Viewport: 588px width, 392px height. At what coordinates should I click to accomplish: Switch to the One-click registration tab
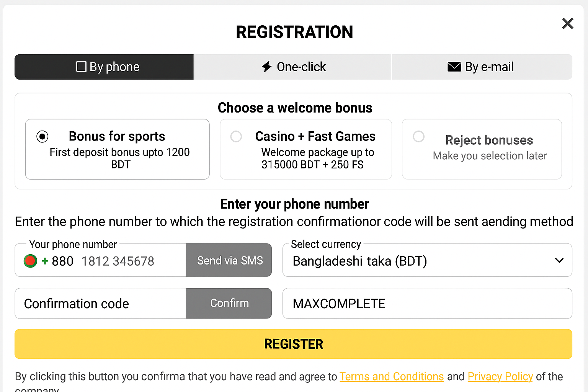[x=293, y=67]
